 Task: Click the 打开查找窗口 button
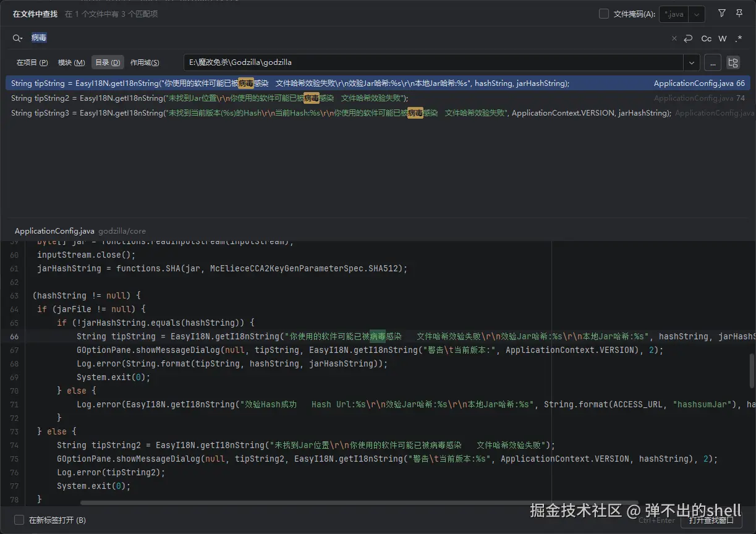tap(711, 520)
